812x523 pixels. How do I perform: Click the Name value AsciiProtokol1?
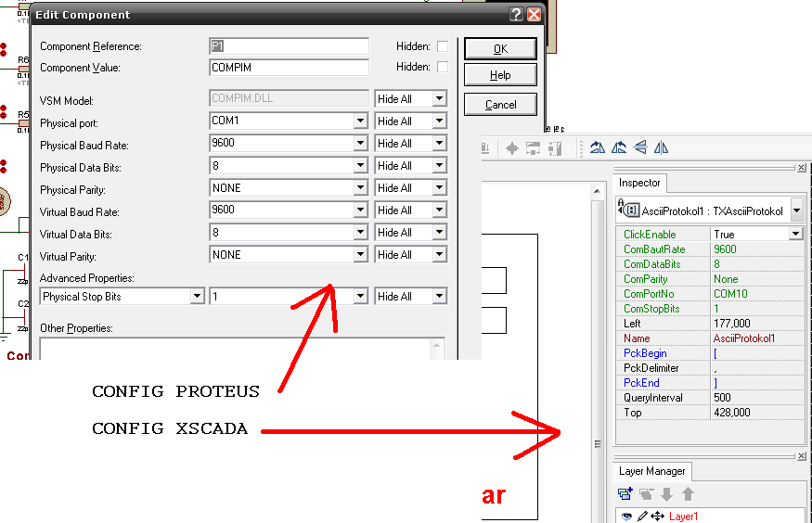pyautogui.click(x=744, y=338)
